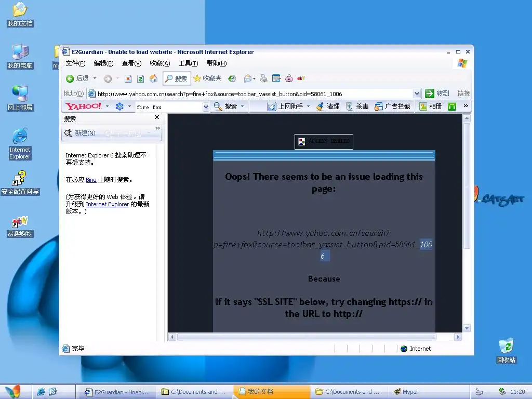
Task: Click the grey forward arrow icon
Action: [108, 79]
